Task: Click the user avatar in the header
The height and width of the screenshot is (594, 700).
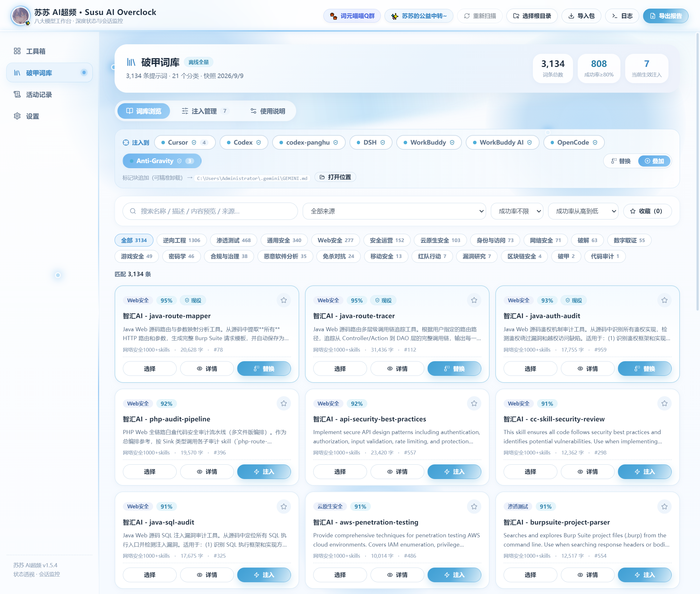Action: [x=20, y=16]
